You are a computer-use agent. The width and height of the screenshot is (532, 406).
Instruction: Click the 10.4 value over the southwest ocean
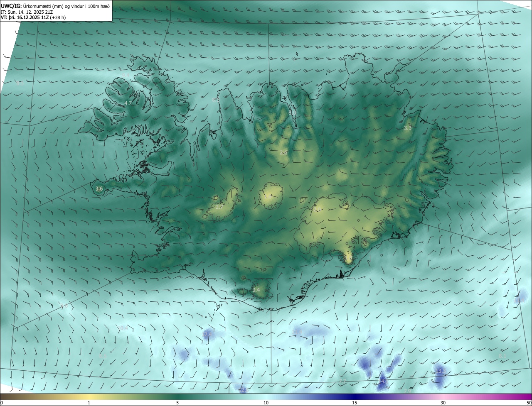pyautogui.click(x=123, y=328)
